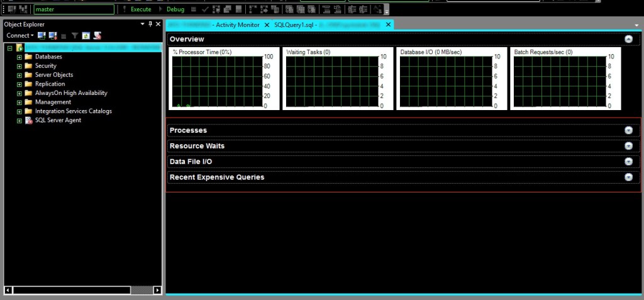
Task: Toggle Include Client Statistics
Action: (x=275, y=9)
